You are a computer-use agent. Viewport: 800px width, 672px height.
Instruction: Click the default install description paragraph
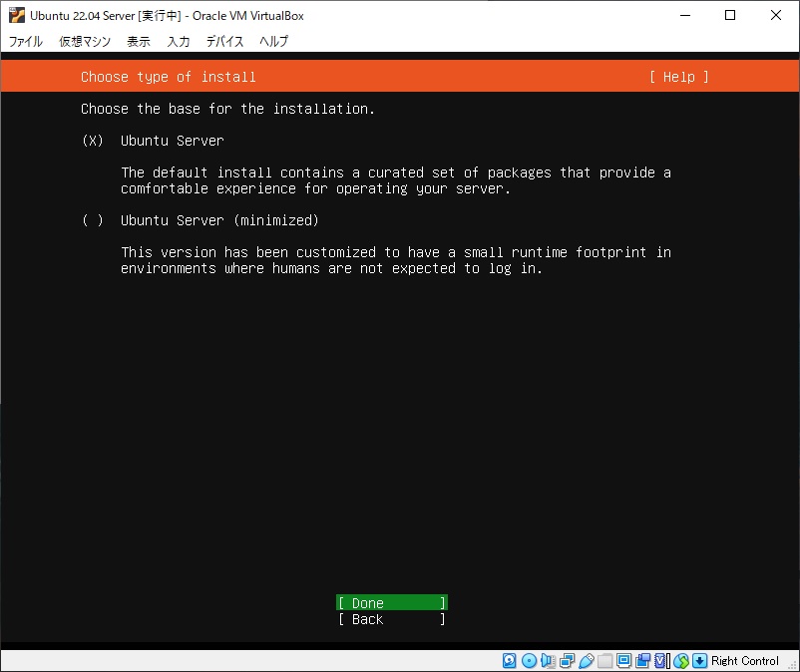tap(396, 180)
